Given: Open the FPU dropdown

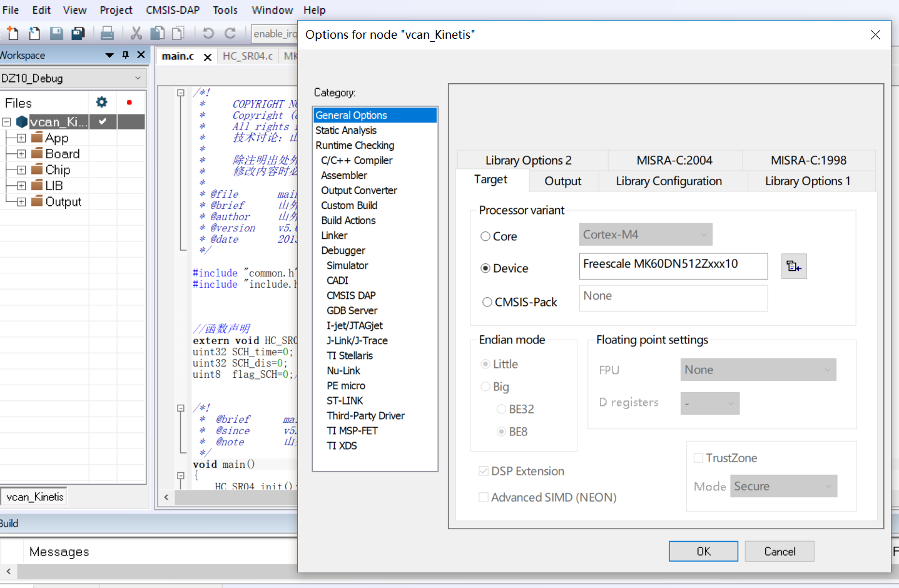Looking at the screenshot, I should tap(758, 370).
